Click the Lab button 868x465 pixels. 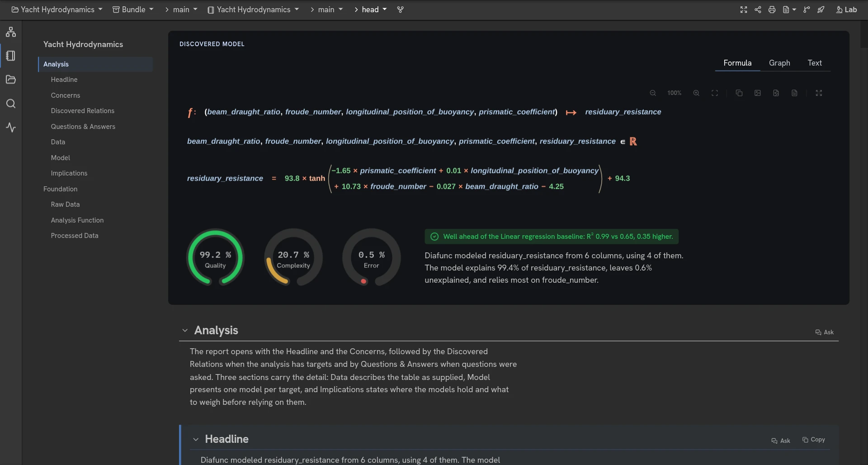point(846,9)
